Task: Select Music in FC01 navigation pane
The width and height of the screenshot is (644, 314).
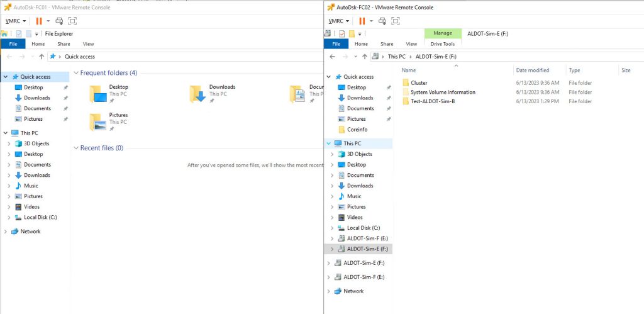Action: [31, 186]
